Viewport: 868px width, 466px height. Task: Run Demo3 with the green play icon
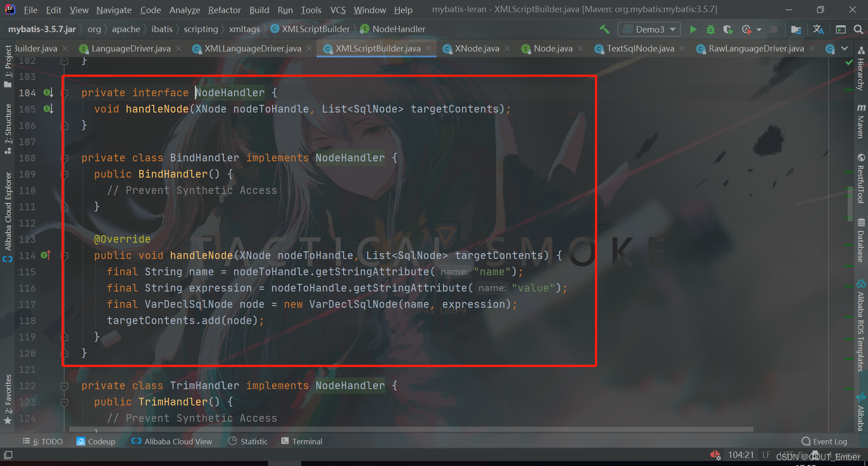[693, 29]
